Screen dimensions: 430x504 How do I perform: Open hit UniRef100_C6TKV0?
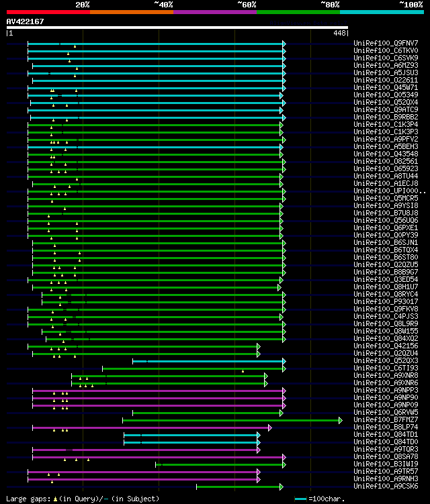(386, 50)
